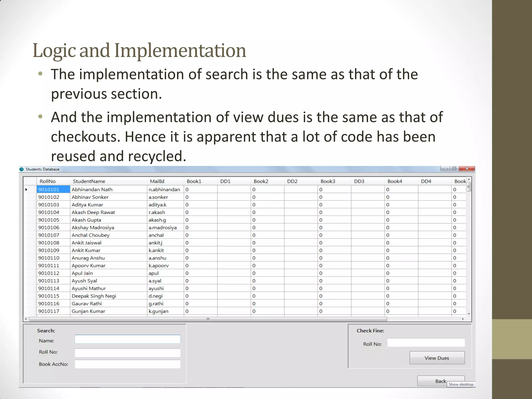532x399 pixels.
Task: Click mail id a.madrosiya
Action: (x=163, y=227)
